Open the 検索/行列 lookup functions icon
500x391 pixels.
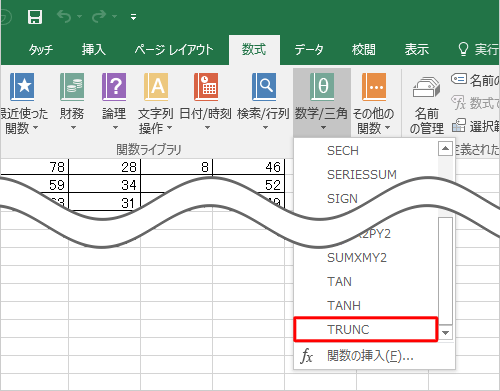coord(264,87)
